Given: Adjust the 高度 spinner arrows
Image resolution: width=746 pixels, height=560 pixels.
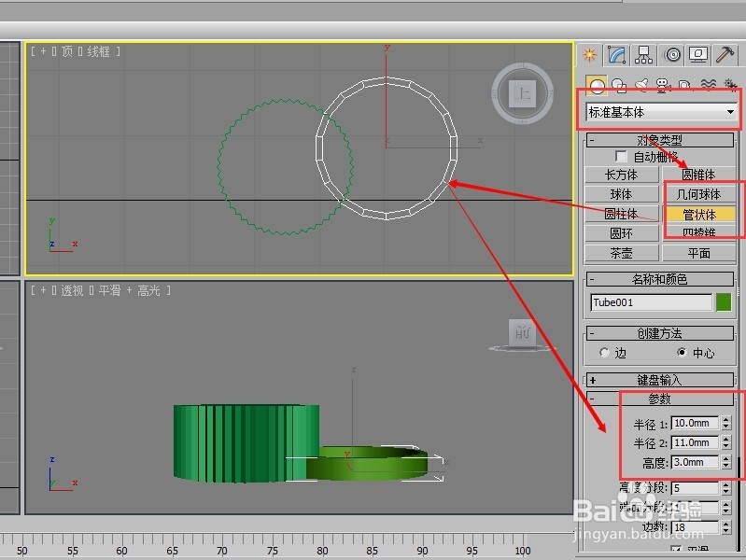Looking at the screenshot, I should point(726,462).
